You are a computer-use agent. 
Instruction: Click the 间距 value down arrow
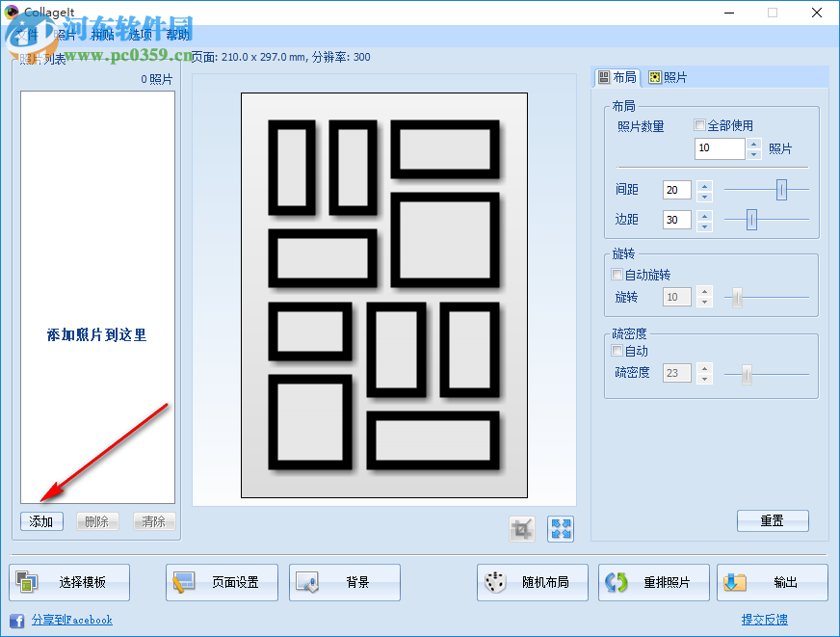tap(703, 196)
